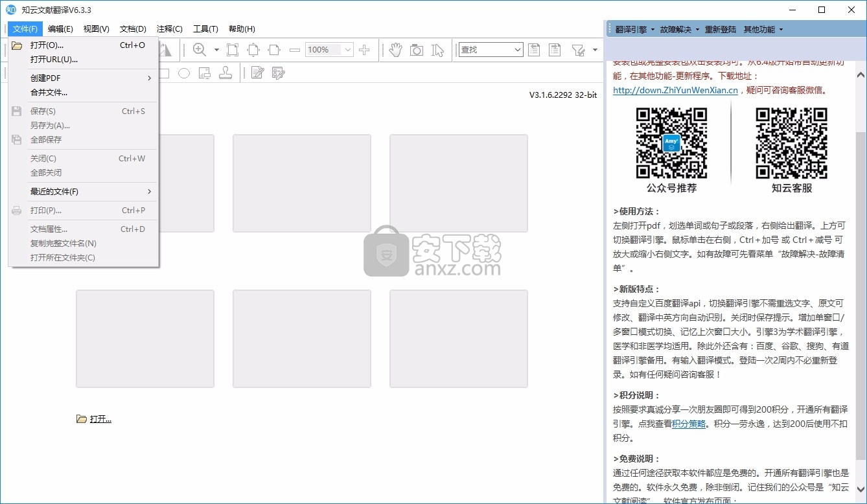The image size is (867, 504).
Task: Click the highlight filter tool icon
Action: point(579,50)
